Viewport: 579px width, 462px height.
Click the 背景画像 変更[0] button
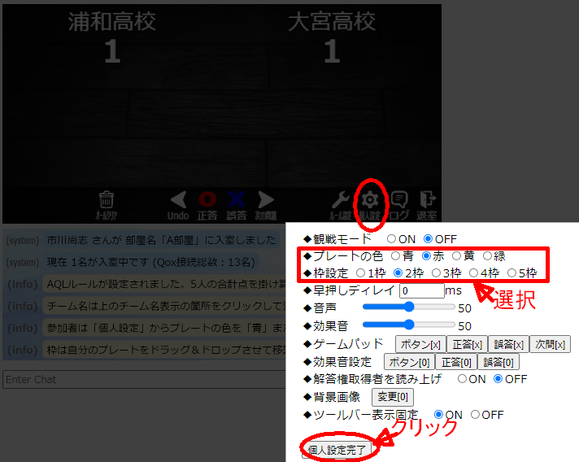tap(393, 397)
